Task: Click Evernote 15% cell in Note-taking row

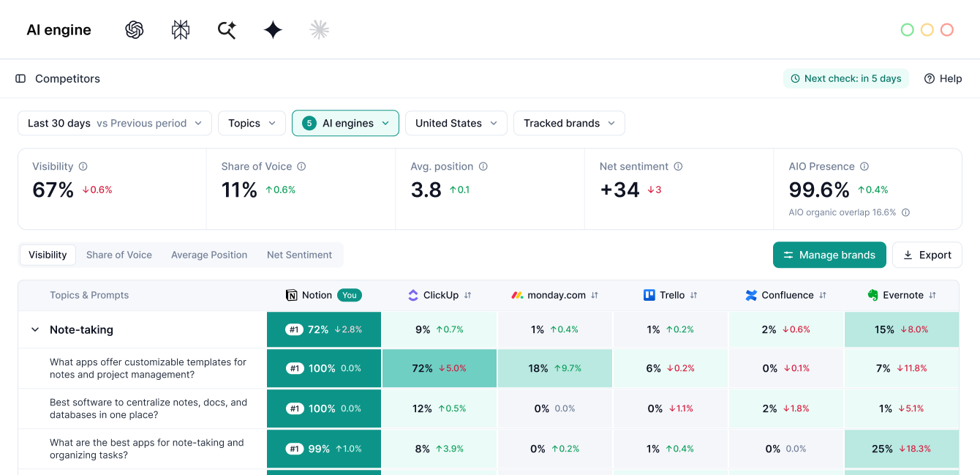Action: pyautogui.click(x=902, y=329)
